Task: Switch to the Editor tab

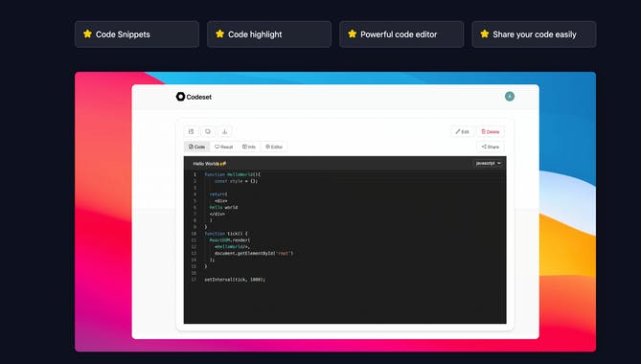Action: pos(274,147)
